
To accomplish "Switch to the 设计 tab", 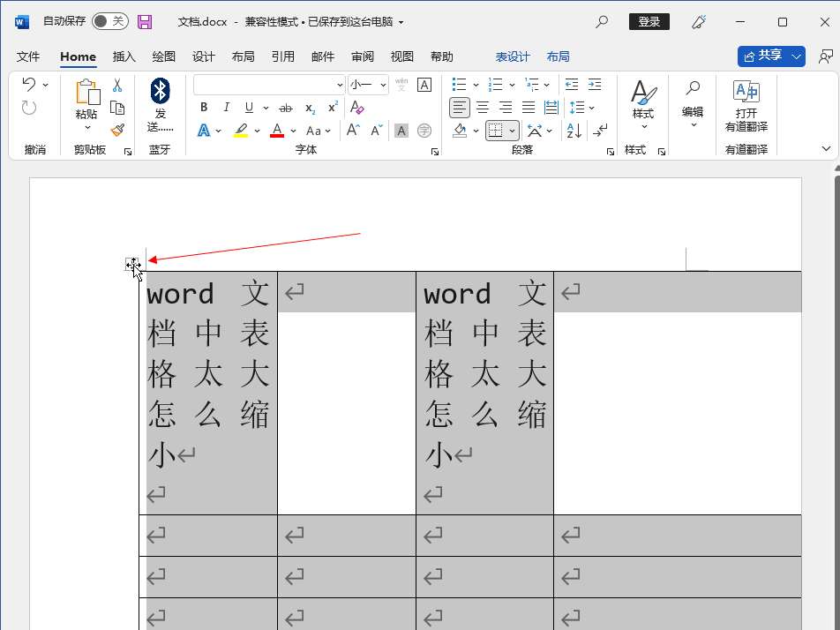I will (203, 56).
